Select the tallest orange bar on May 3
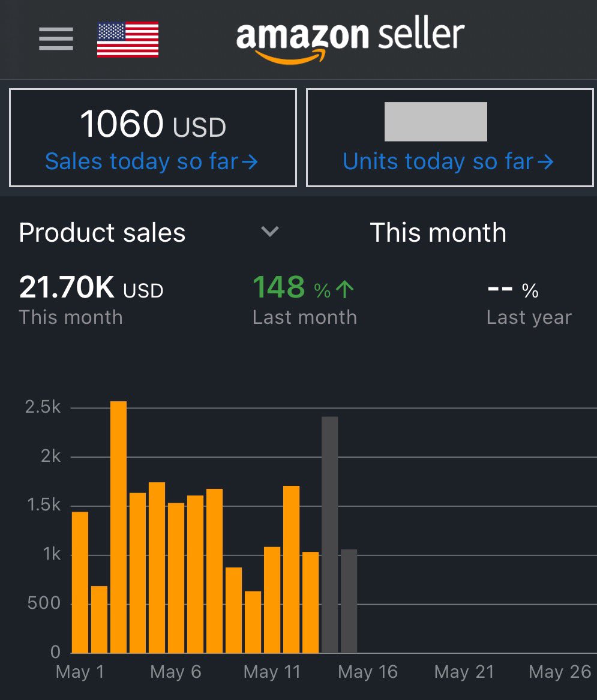 pos(118,527)
